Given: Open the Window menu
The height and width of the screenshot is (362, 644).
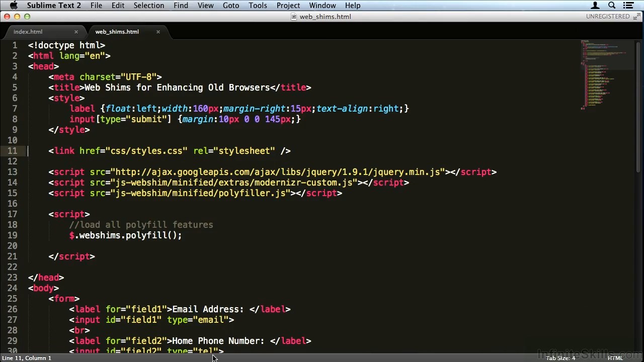Looking at the screenshot, I should coord(323,6).
